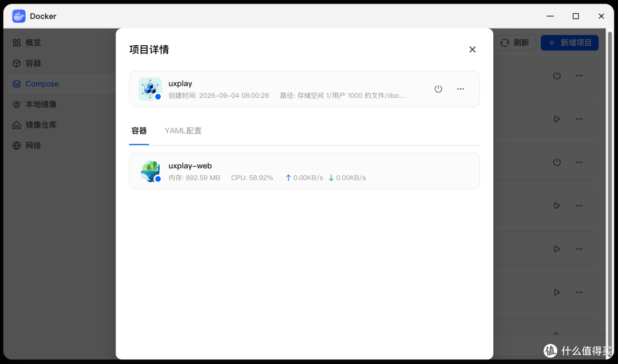
Task: Toggle power for uxplay project in dialog
Action: [x=438, y=89]
